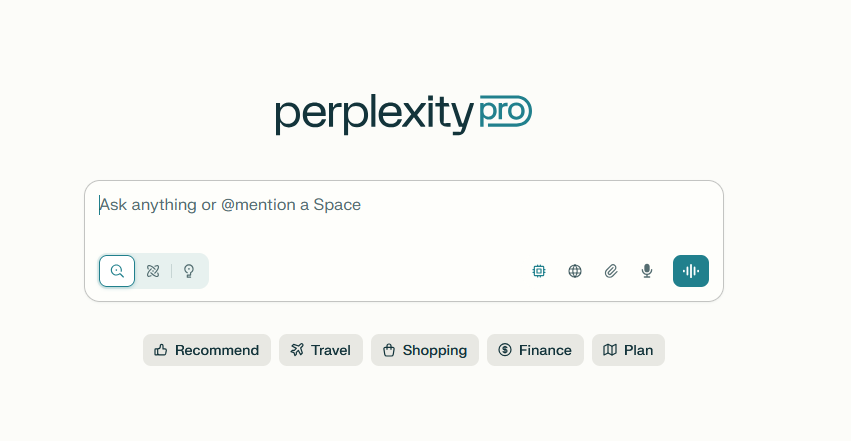Launch voice mode with the teal waveform button

(x=691, y=271)
